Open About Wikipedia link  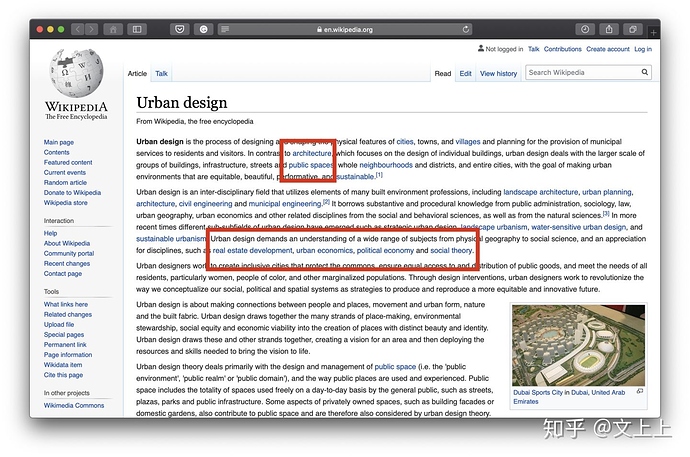[x=66, y=243]
